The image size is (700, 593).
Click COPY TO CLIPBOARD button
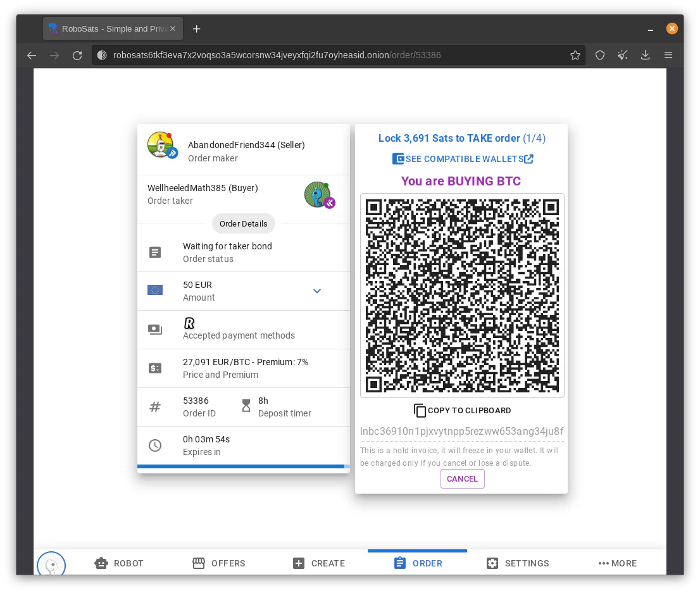tap(463, 410)
